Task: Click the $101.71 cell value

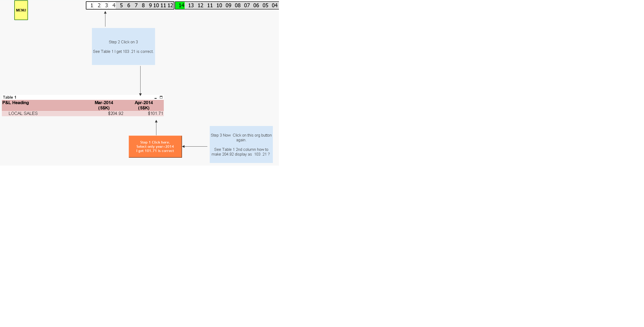Action: 155,113
